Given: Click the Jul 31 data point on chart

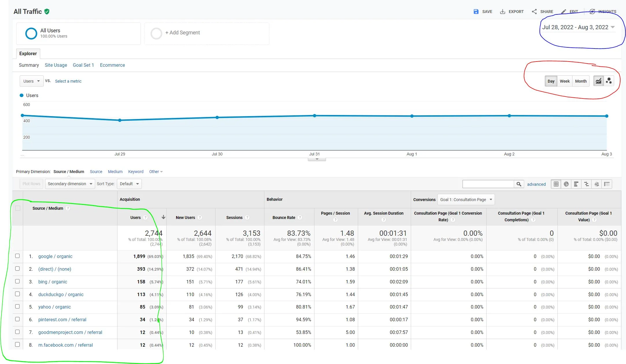Looking at the screenshot, I should [314, 116].
